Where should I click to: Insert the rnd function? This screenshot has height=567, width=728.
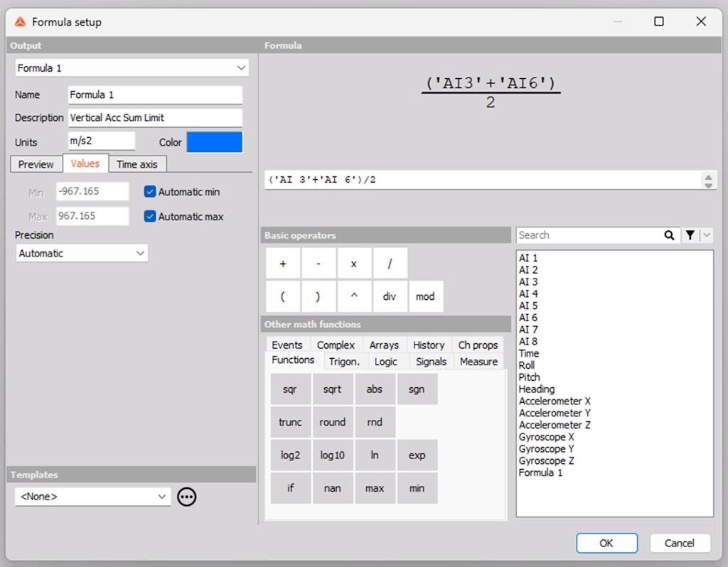coord(375,422)
